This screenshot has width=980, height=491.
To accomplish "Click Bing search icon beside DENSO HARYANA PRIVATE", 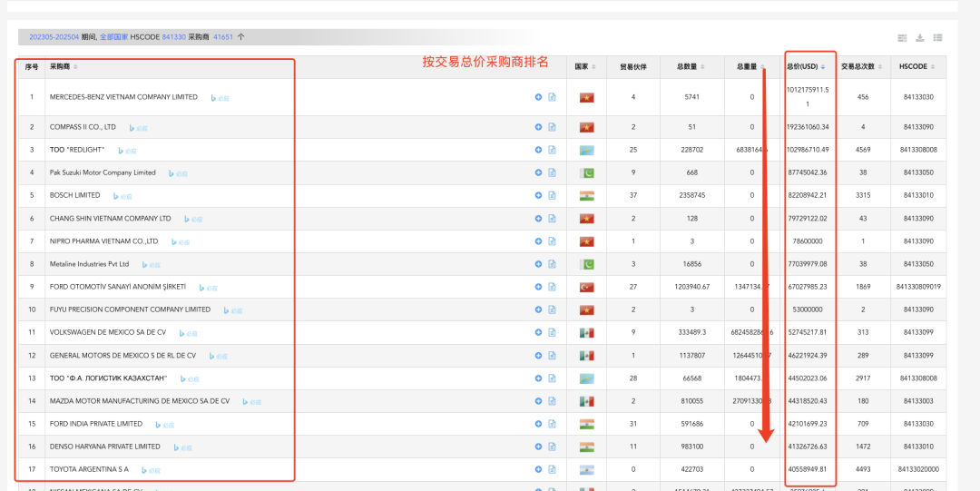I will pos(182,447).
